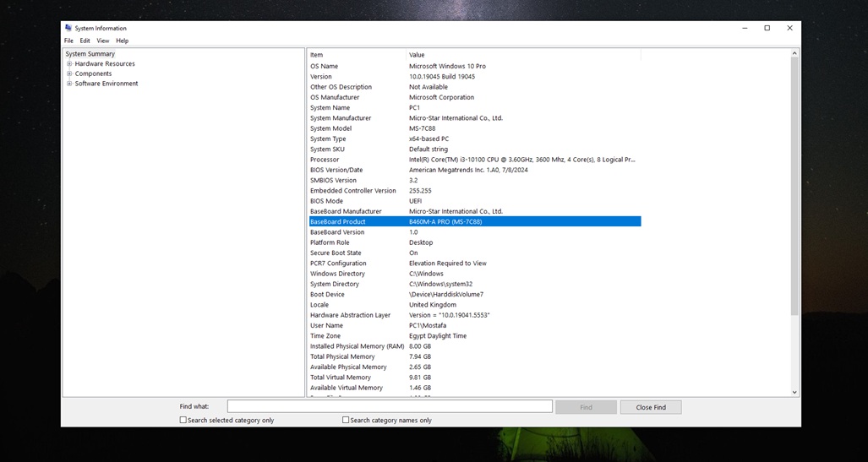The image size is (868, 462).
Task: Click the Intel Core i3-10100 processor value
Action: coord(522,160)
